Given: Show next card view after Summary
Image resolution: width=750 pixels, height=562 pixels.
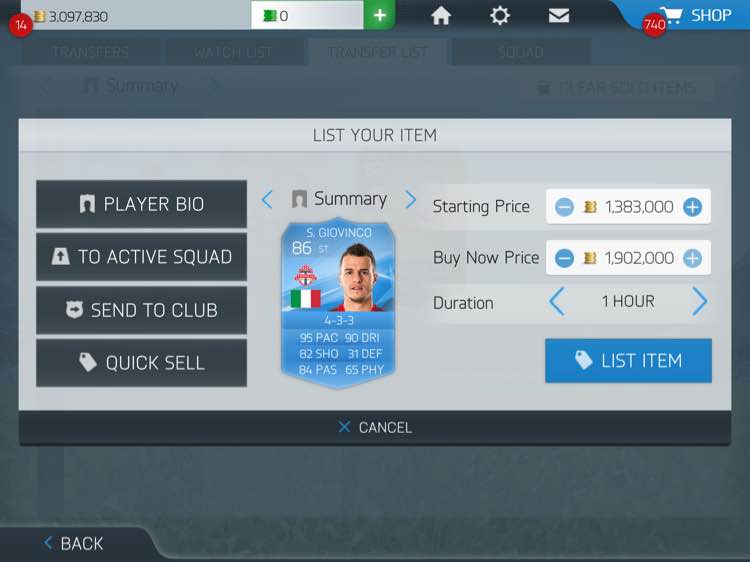Looking at the screenshot, I should (410, 199).
